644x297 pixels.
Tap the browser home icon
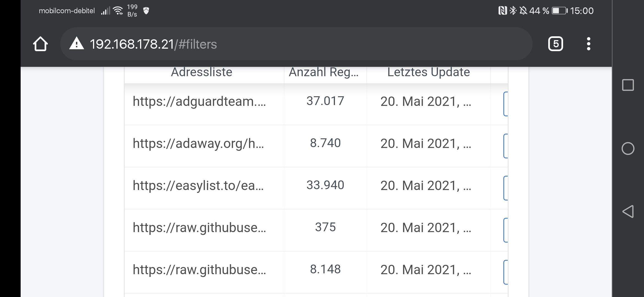coord(40,44)
